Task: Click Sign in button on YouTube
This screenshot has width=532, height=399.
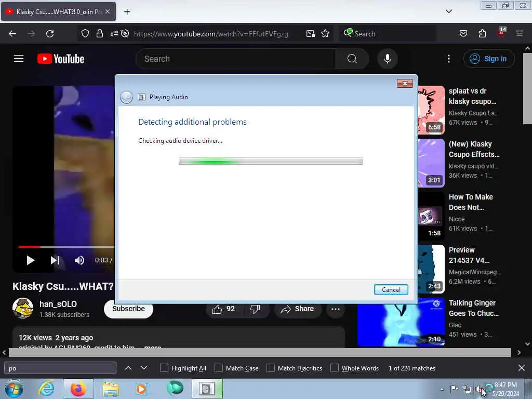Action: coord(488,59)
